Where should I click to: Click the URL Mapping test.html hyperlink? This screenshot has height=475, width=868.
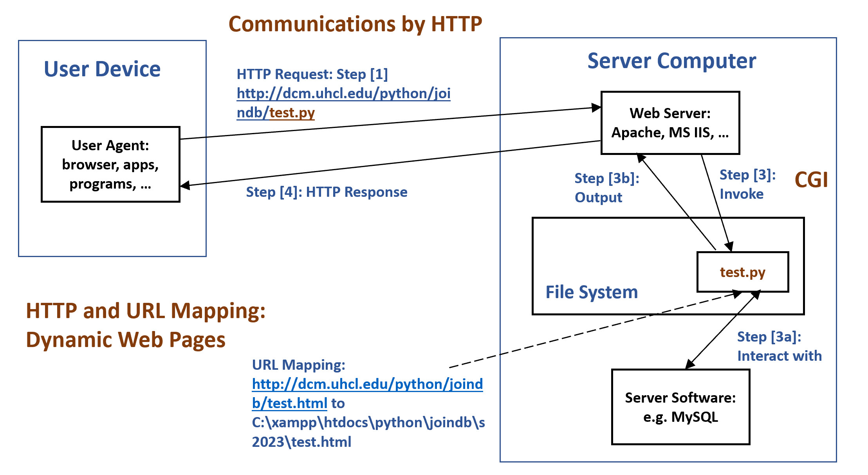[x=367, y=385]
